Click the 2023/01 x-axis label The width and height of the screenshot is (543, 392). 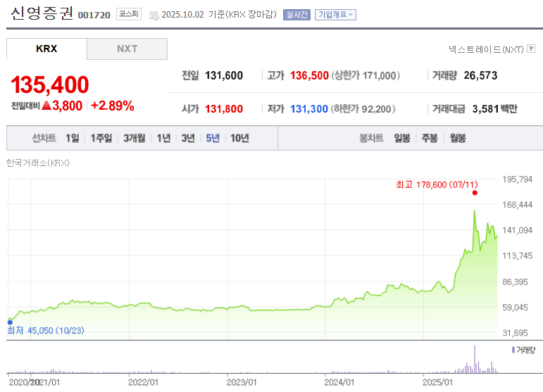242,382
